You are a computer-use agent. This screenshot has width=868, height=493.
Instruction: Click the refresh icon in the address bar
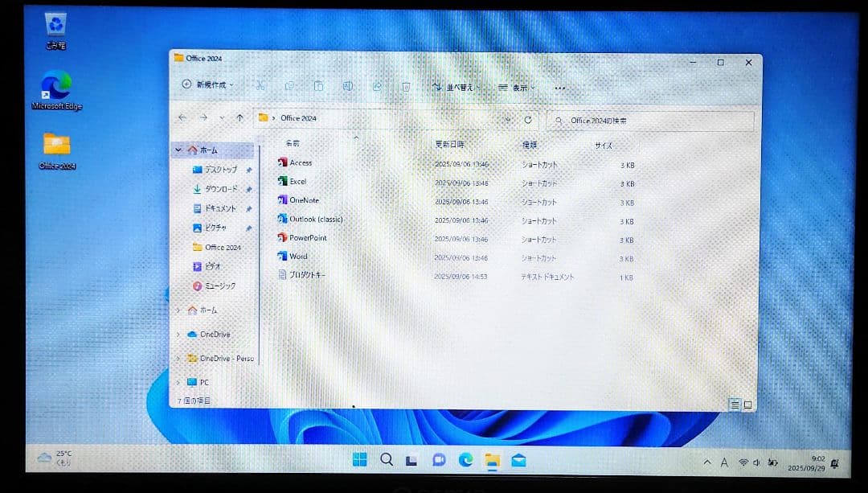[529, 117]
